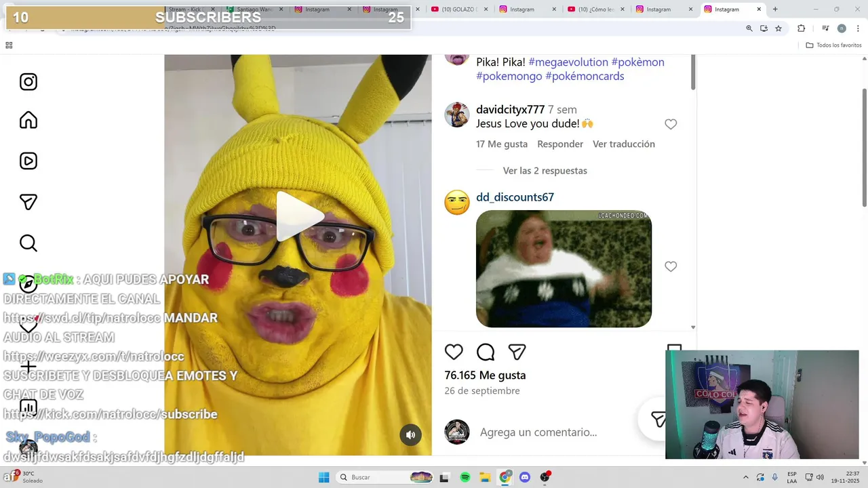This screenshot has height=488, width=868.
Task: Click microphone icon in system tray
Action: [775, 477]
